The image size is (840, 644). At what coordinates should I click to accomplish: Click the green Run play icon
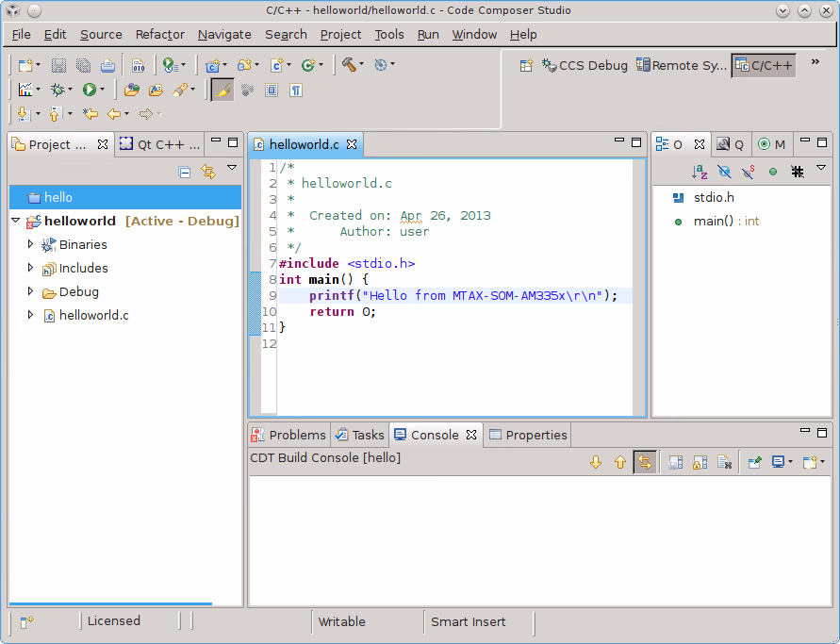point(90,90)
